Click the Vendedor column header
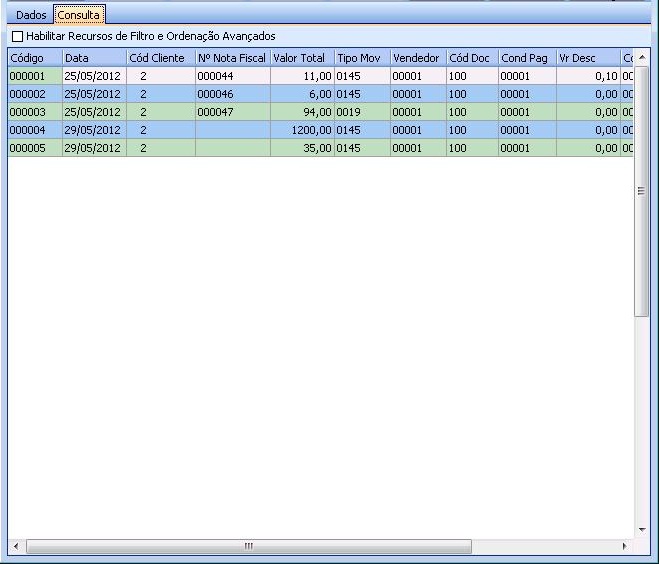The width and height of the screenshot is (659, 564). click(x=417, y=58)
